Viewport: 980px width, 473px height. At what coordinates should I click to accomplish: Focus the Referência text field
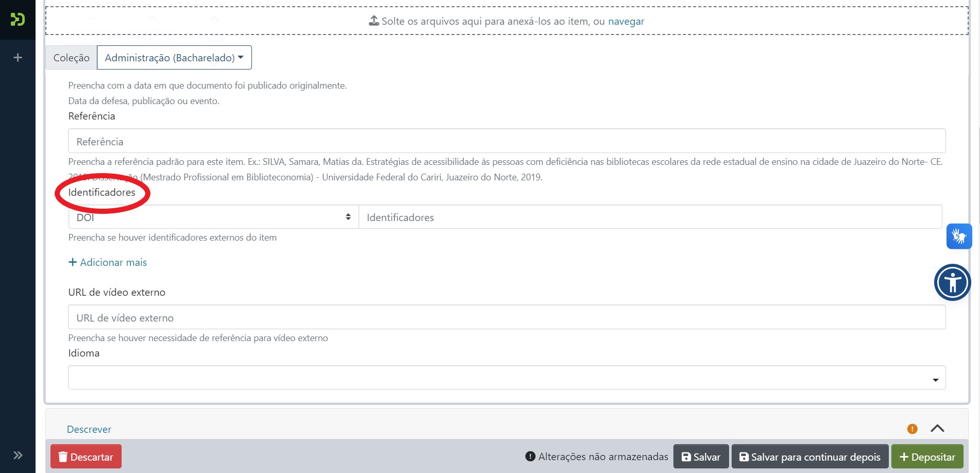point(506,141)
